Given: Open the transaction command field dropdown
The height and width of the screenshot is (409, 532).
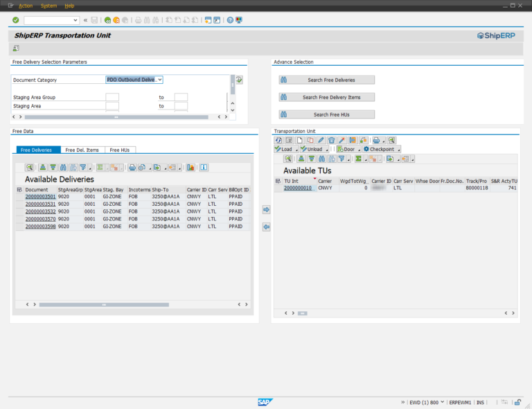Looking at the screenshot, I should (x=75, y=20).
